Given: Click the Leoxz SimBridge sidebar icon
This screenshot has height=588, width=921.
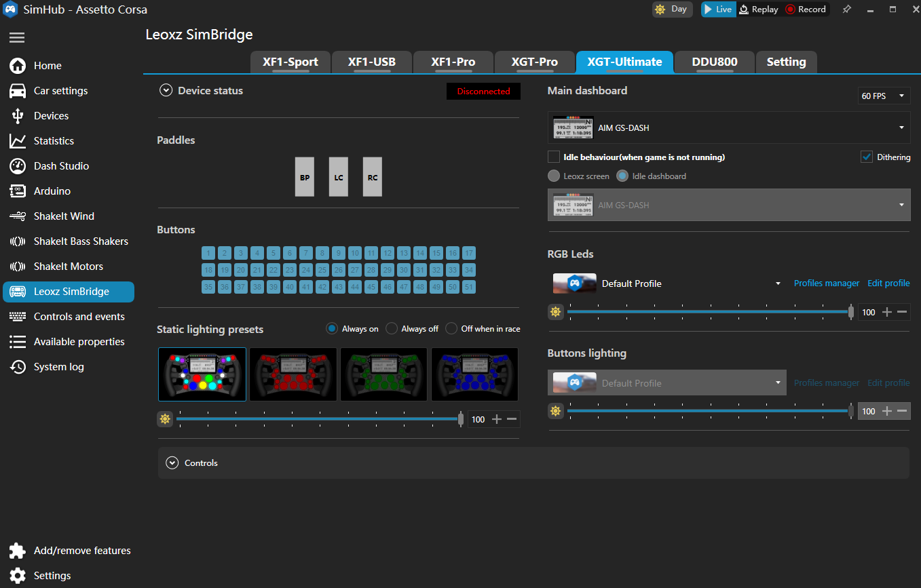Looking at the screenshot, I should coord(18,292).
